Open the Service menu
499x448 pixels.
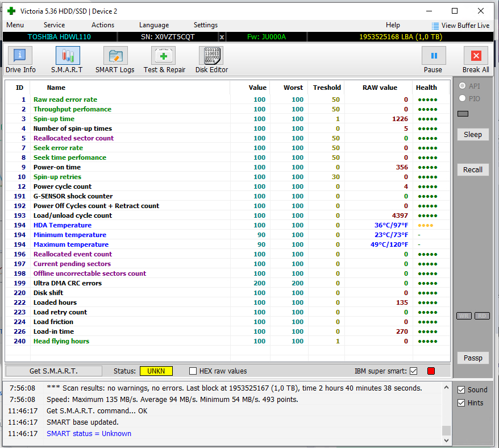coord(54,25)
